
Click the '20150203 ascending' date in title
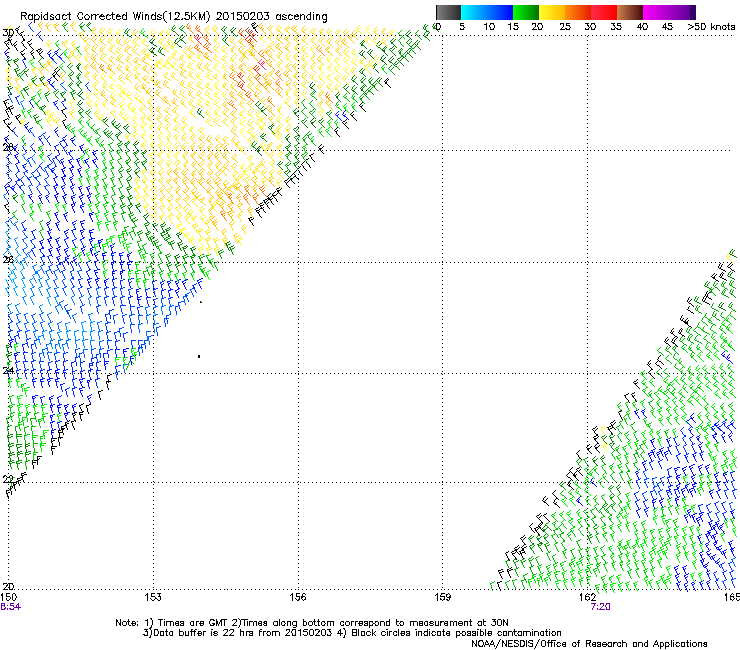[x=272, y=17]
